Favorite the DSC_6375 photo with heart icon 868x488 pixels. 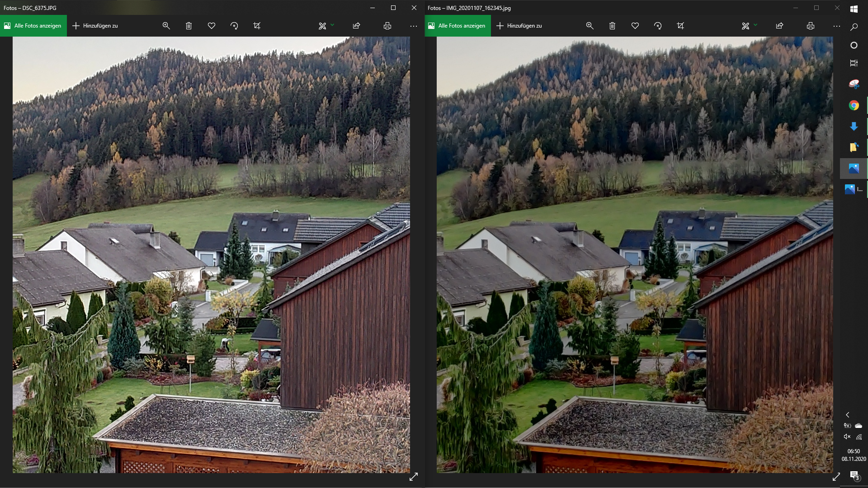(x=212, y=26)
